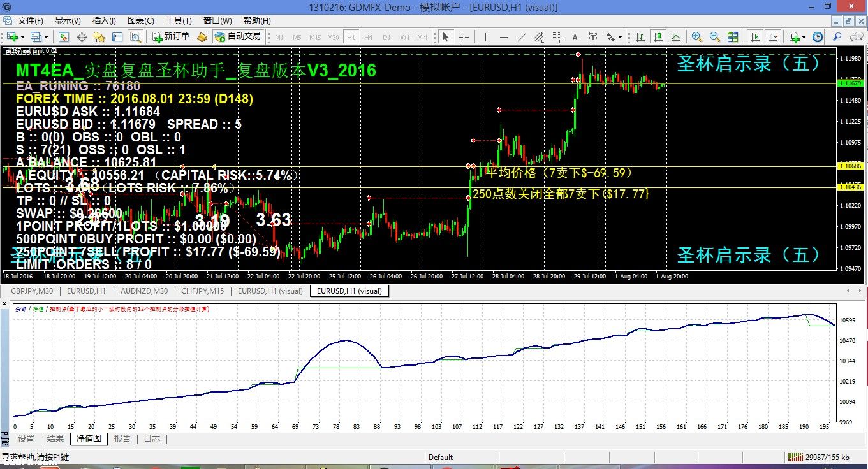
Task: Select the vertical line drawing tool
Action: (x=486, y=37)
